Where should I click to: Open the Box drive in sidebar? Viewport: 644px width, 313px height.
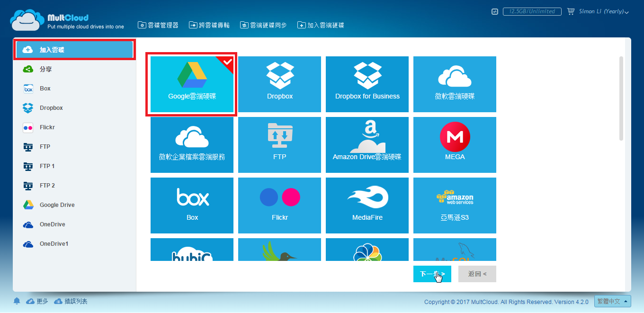point(74,89)
